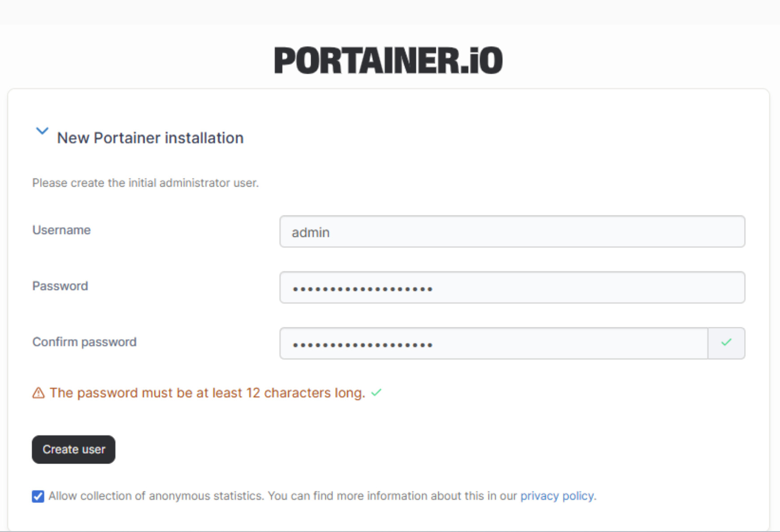This screenshot has width=780, height=532.
Task: Click the green checkmark in Confirm password field
Action: (x=726, y=343)
